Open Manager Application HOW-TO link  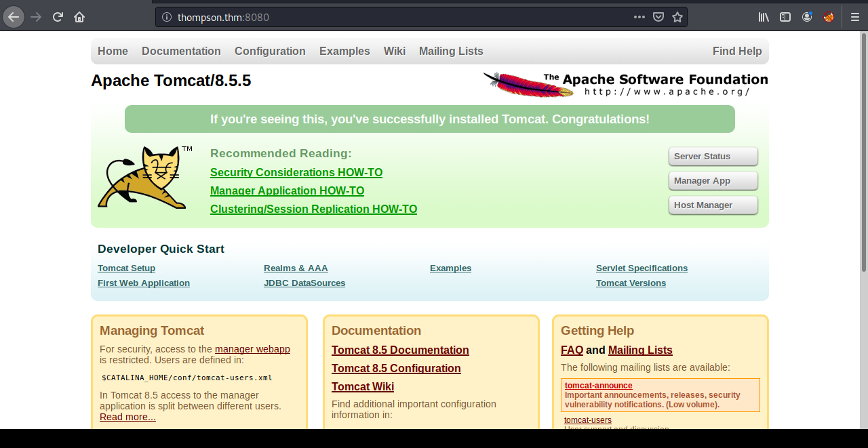(288, 190)
